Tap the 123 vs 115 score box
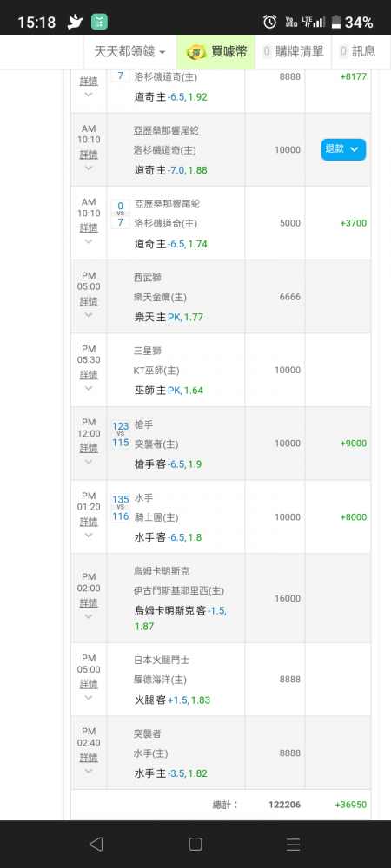391x868 pixels. coord(121,435)
